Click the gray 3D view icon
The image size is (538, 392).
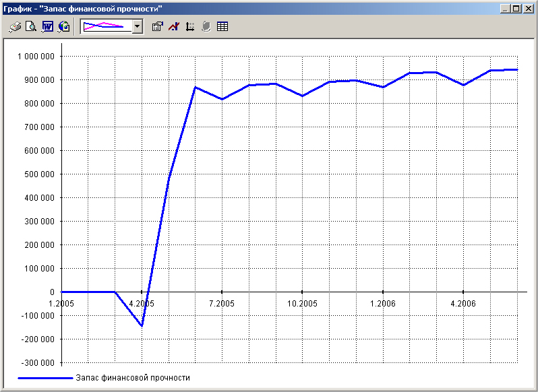pos(206,27)
